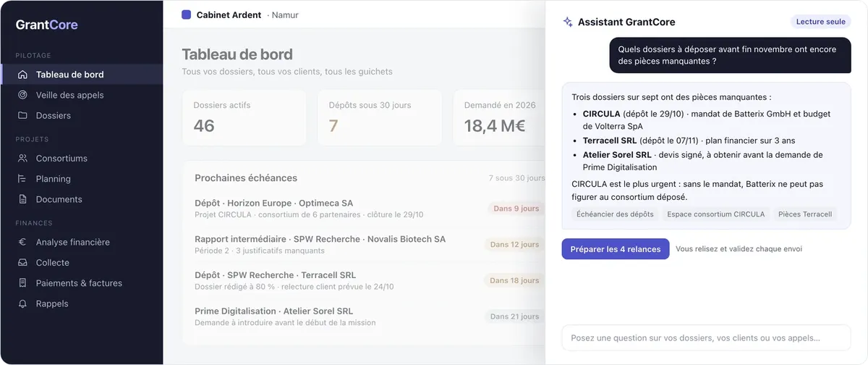
Task: Open the Consortiums page
Action: (x=81, y=158)
